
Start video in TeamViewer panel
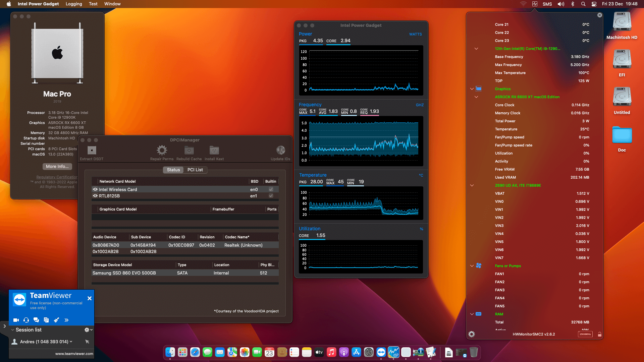tap(16, 320)
